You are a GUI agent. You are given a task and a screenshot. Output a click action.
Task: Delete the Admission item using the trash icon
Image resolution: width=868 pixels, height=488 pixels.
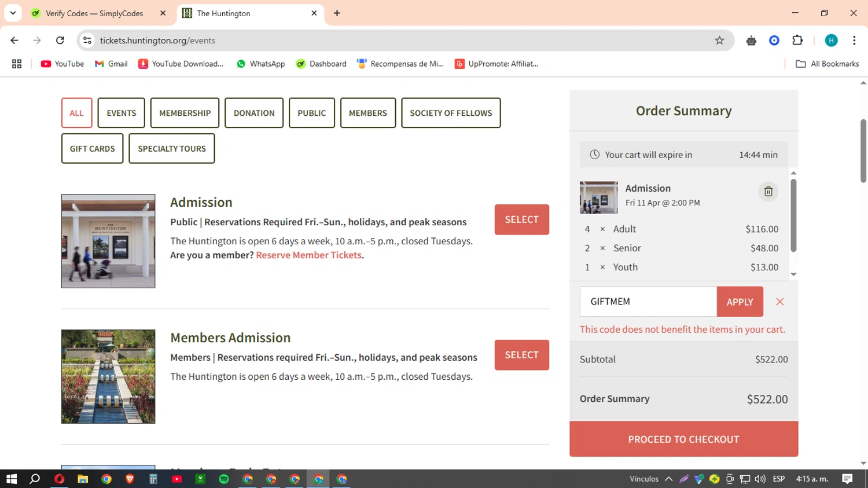tap(768, 192)
